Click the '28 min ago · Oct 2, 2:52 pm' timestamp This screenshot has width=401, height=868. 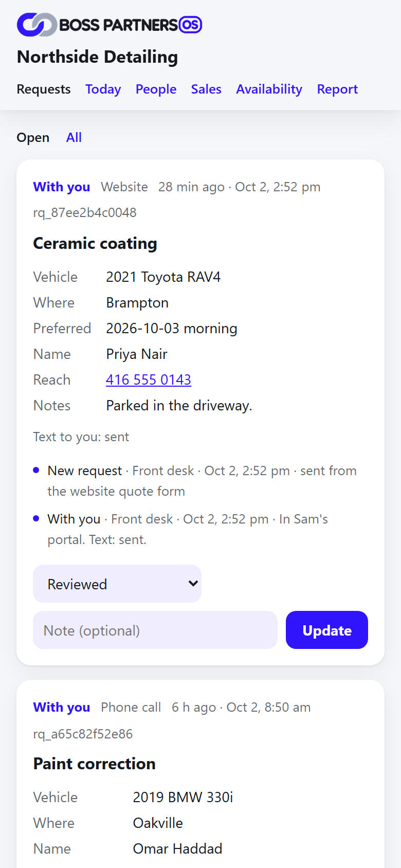pos(240,187)
